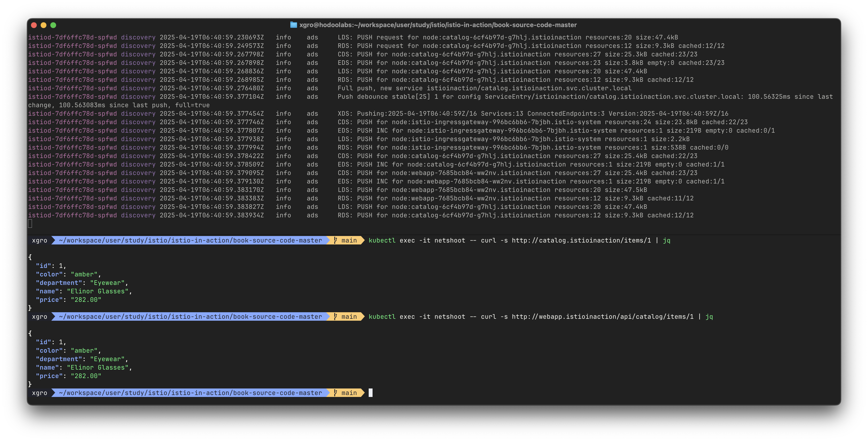Click the path segment of the last prompt
This screenshot has height=441, width=868.
[190, 393]
